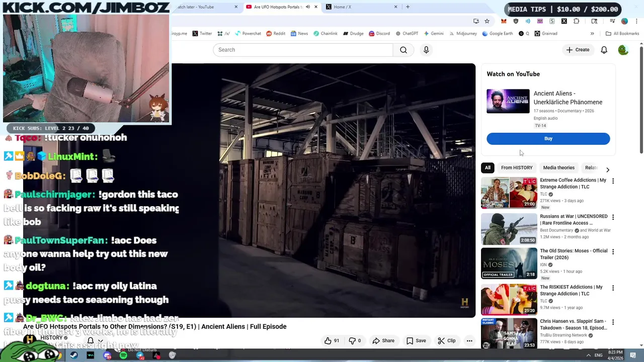
Task: Mute the Are UFO Hotspots tab audio
Action: pos(307,7)
